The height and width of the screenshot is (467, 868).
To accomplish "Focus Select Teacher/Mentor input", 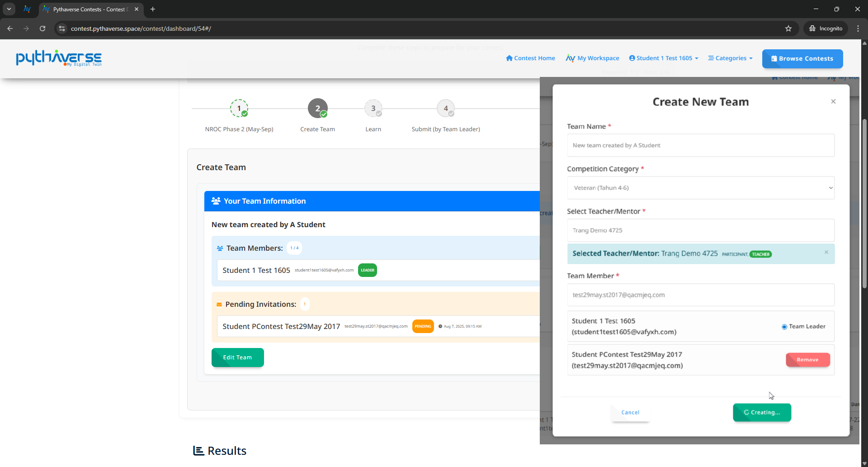I will (x=701, y=230).
